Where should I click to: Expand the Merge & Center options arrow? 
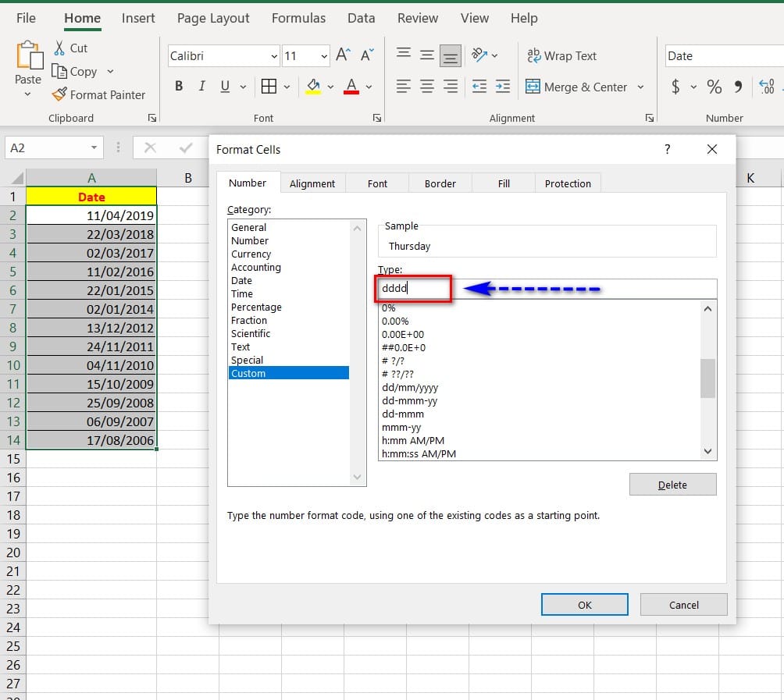[641, 87]
